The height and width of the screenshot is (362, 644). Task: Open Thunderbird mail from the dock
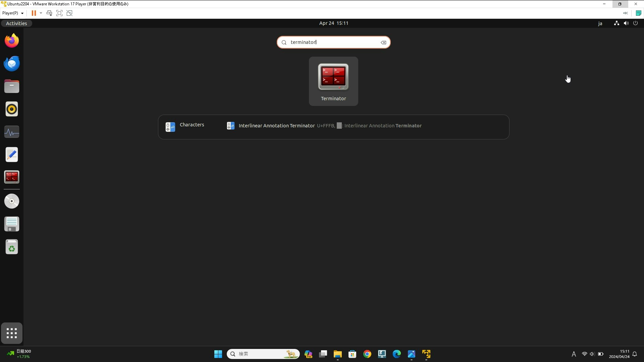12,64
